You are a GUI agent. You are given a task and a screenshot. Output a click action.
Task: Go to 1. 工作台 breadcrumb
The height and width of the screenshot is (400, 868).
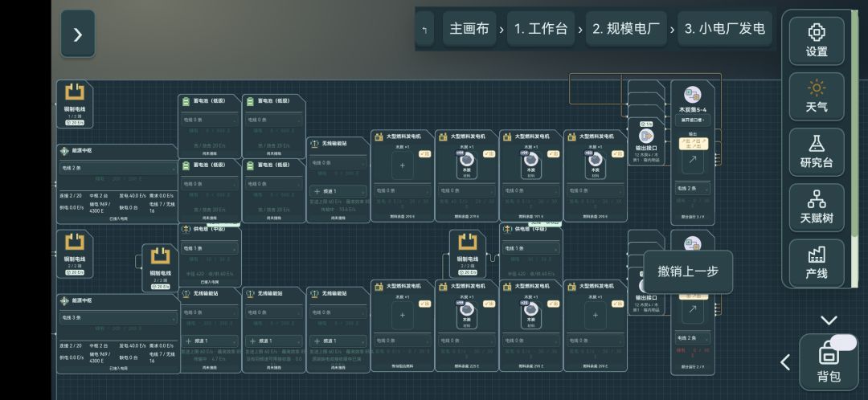(x=541, y=29)
